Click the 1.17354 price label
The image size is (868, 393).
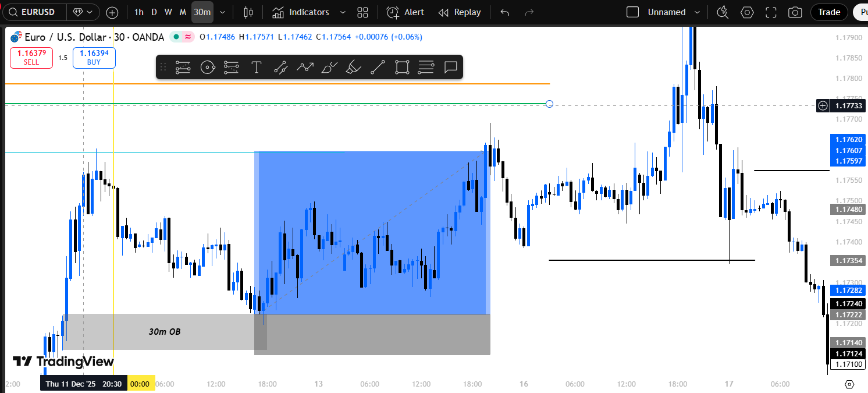pyautogui.click(x=849, y=260)
